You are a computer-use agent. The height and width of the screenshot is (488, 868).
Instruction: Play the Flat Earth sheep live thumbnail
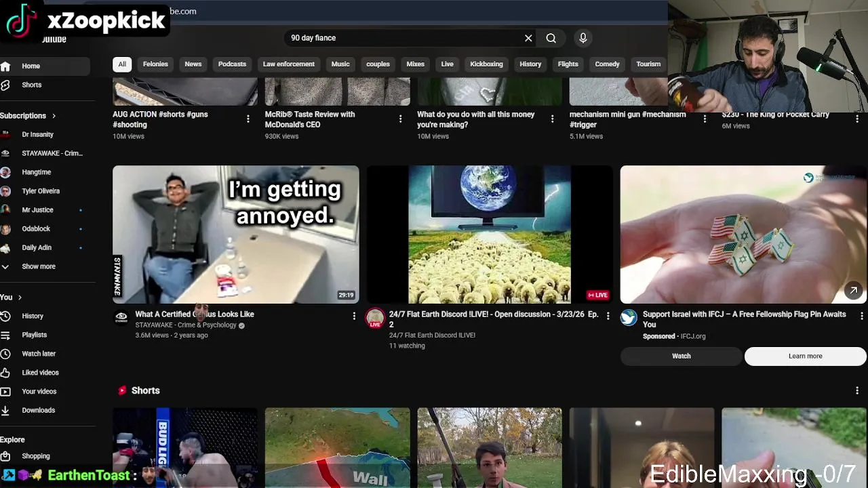tap(489, 235)
